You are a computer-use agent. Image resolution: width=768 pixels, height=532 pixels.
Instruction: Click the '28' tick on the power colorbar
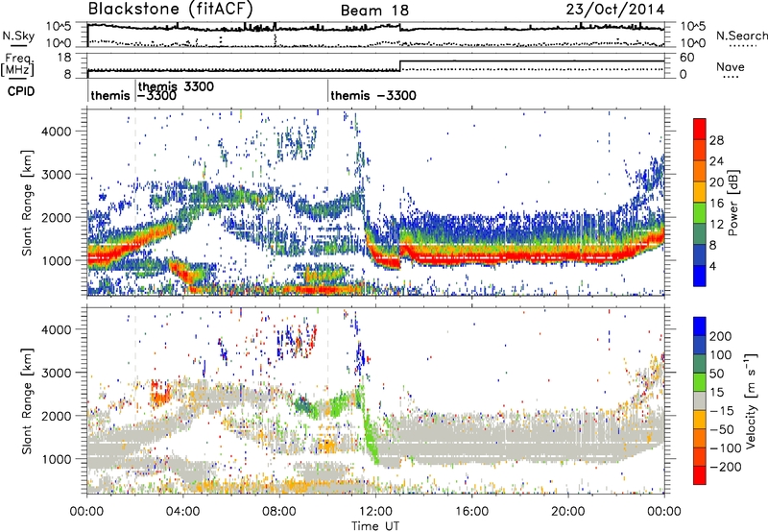pyautogui.click(x=716, y=140)
